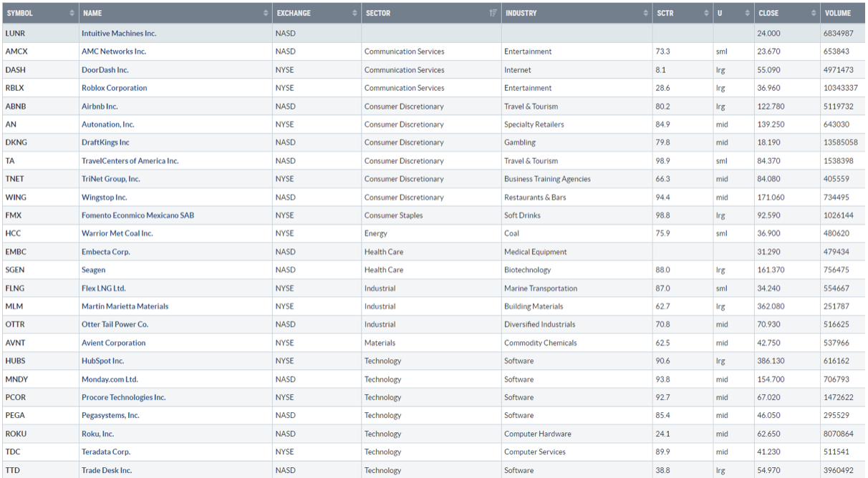Open AMC Networks Inc. stock page
868x478 pixels.
coord(114,52)
